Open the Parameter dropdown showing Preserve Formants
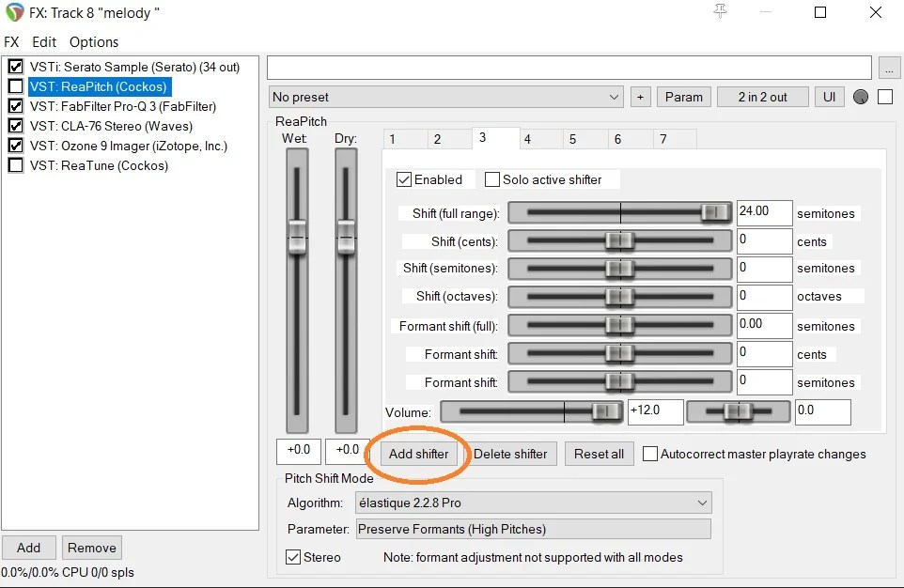Screen dimensions: 904x588 click(533, 529)
